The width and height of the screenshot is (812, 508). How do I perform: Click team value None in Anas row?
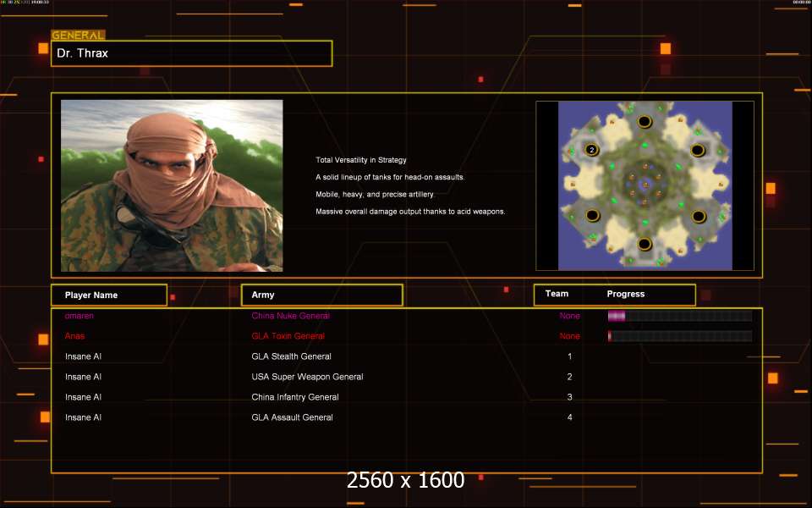[x=569, y=336]
